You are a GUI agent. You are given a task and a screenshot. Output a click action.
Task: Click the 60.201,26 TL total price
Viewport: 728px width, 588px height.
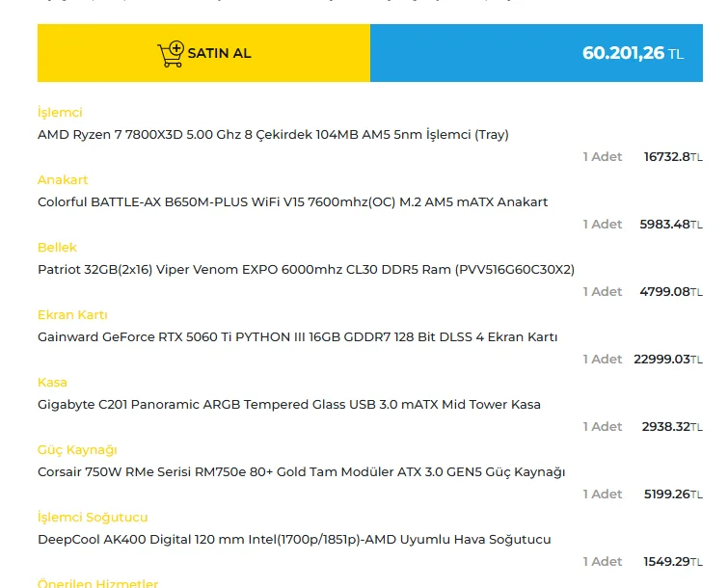pos(632,53)
